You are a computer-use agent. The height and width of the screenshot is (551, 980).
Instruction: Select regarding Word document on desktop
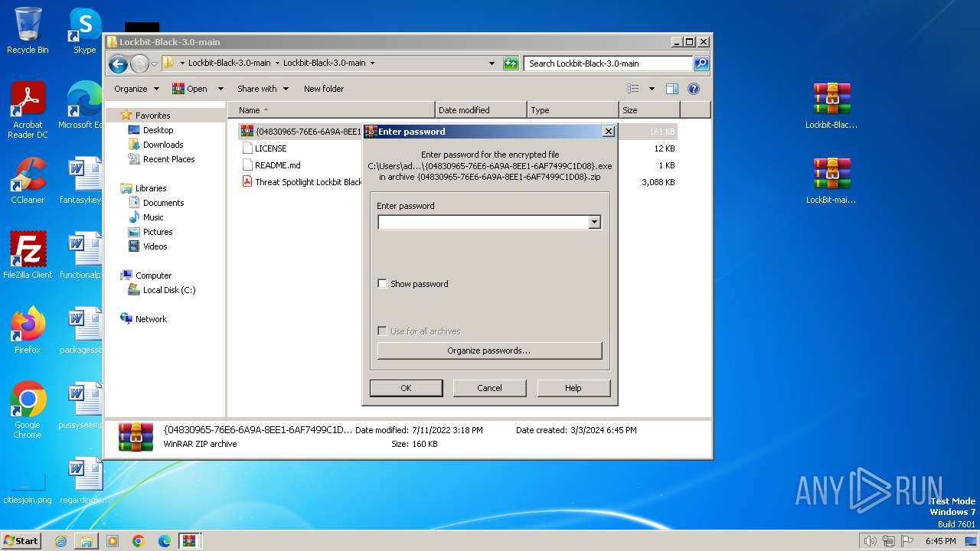click(x=84, y=481)
